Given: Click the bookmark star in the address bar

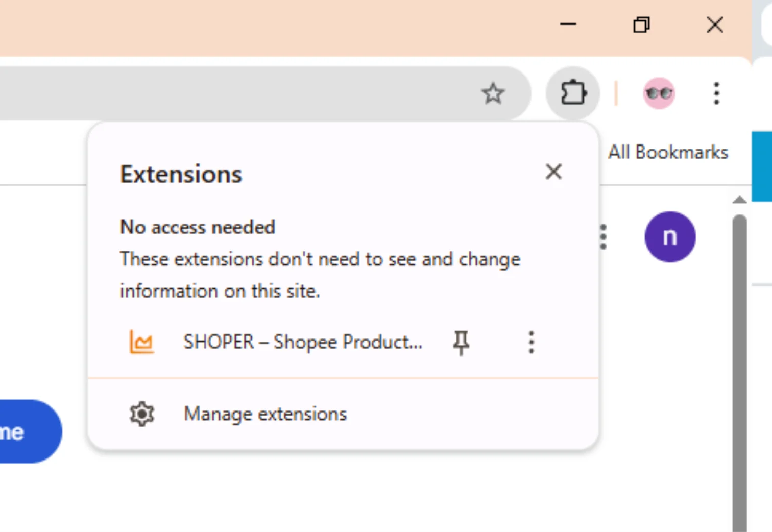Looking at the screenshot, I should tap(493, 93).
